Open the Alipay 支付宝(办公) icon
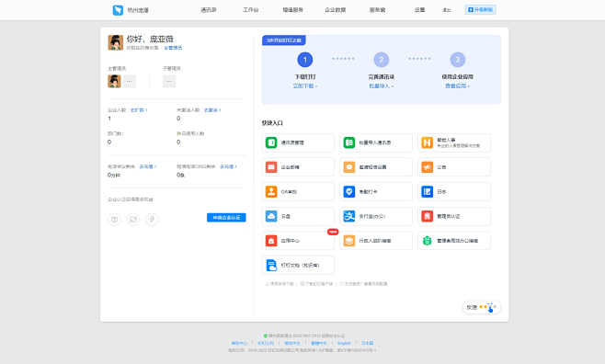This screenshot has width=605, height=364. click(349, 216)
